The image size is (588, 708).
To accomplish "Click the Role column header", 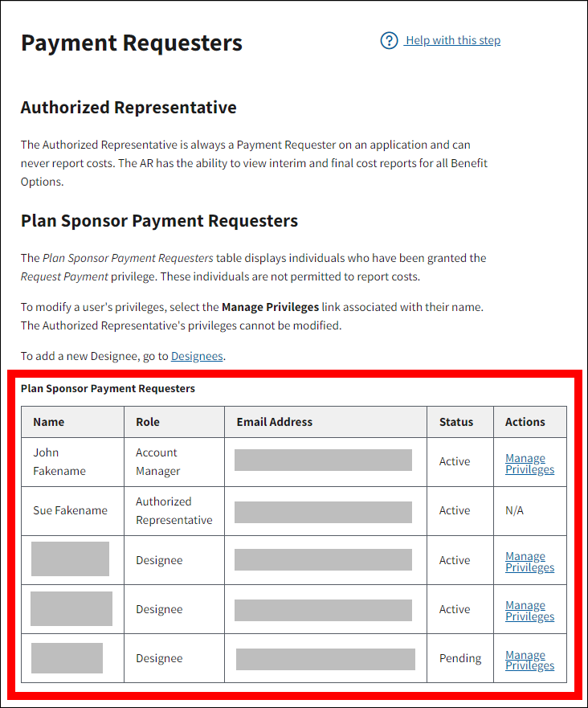I will (x=148, y=422).
